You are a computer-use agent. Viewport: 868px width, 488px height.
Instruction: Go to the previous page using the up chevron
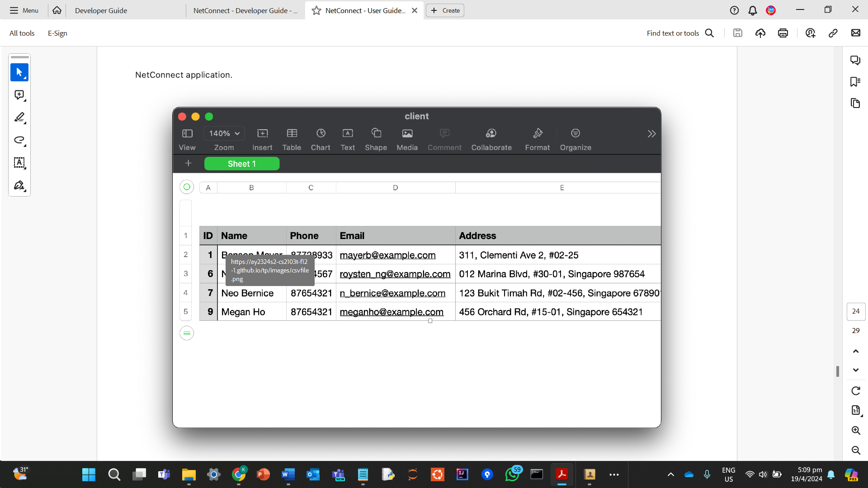[x=855, y=351]
